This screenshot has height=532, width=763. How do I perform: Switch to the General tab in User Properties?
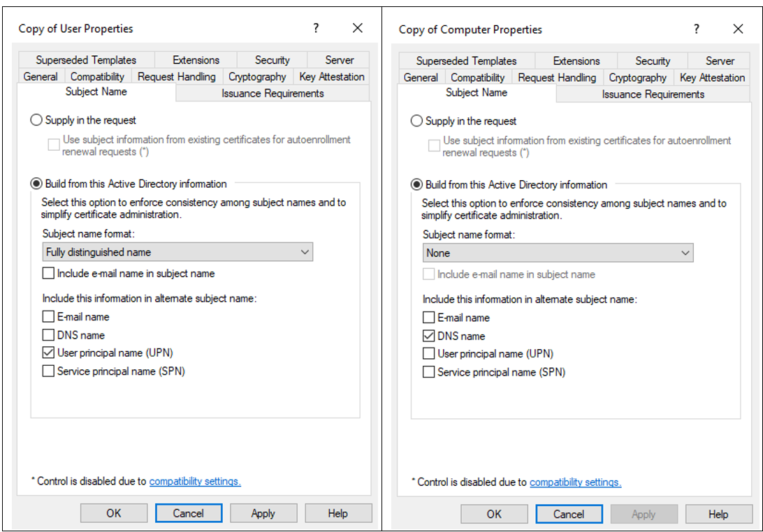coord(40,76)
